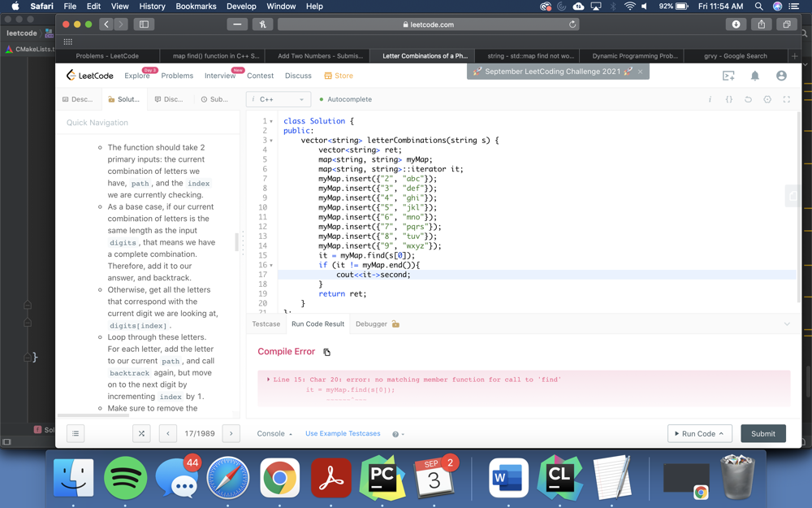Click the Safari back navigation arrow
812x508 pixels.
click(x=106, y=24)
